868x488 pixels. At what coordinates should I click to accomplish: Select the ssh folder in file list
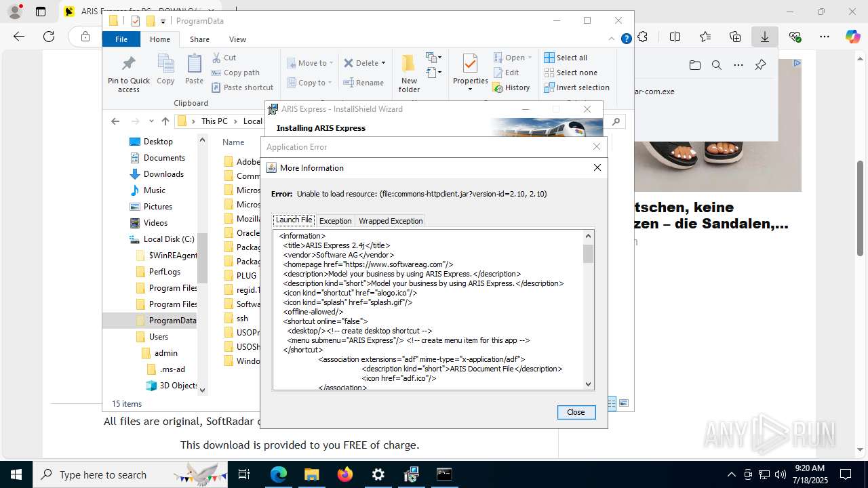pyautogui.click(x=242, y=319)
